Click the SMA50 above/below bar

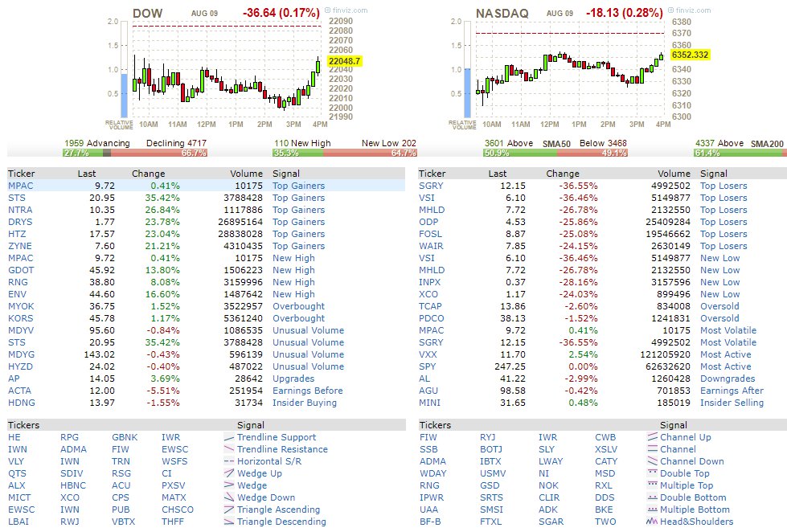click(x=555, y=153)
